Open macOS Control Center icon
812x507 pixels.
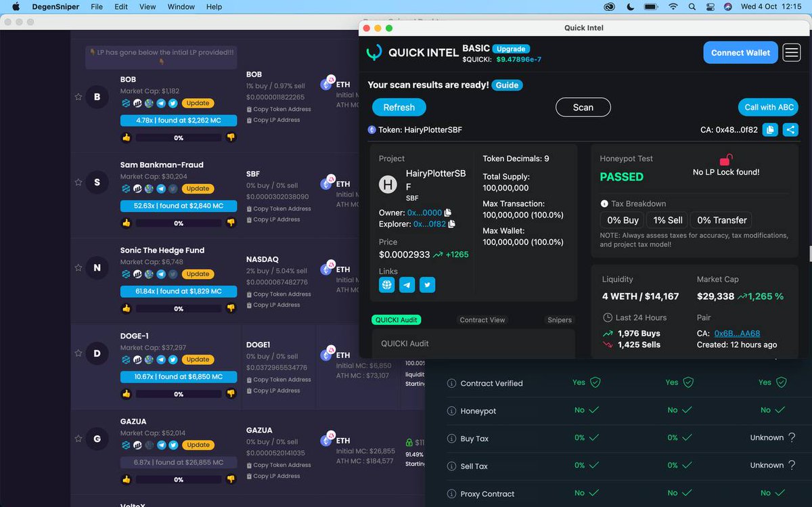[710, 7]
